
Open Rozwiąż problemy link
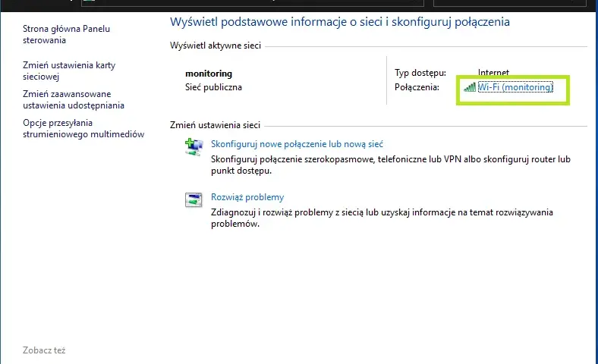[x=247, y=197]
